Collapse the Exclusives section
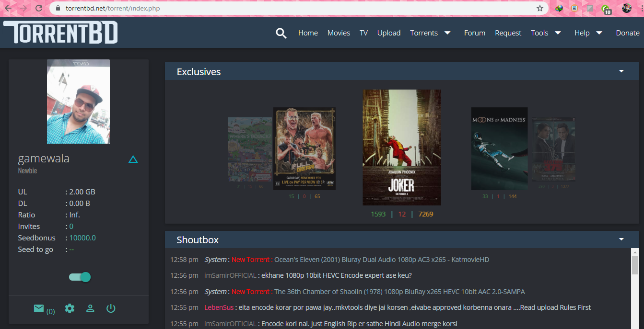Screen dimensions: 644x329 pos(621,71)
